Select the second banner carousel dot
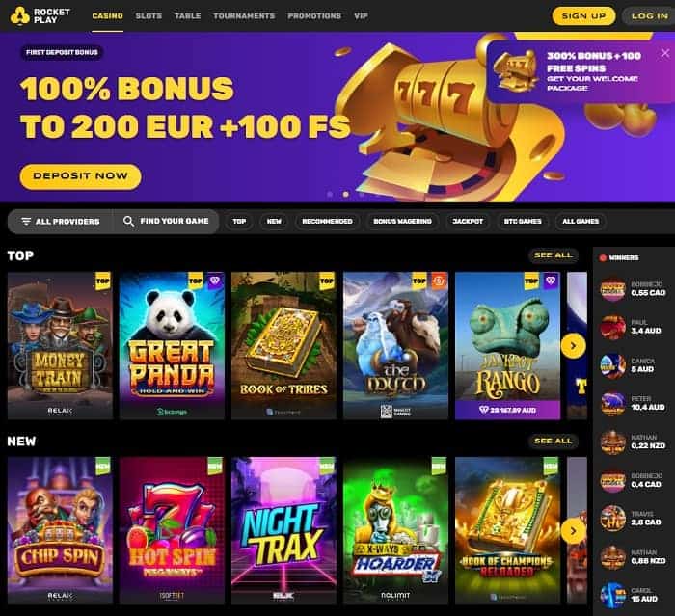The image size is (675, 616). (x=345, y=194)
